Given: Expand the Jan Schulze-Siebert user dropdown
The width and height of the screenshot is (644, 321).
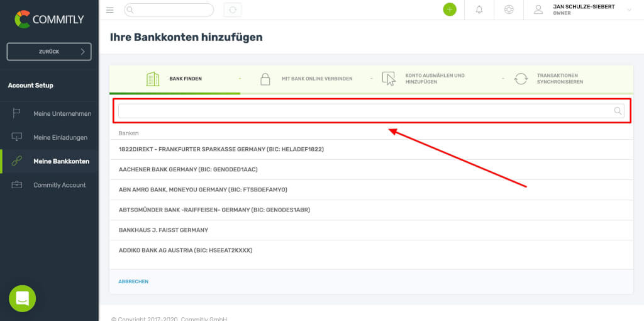Looking at the screenshot, I should pos(629,10).
